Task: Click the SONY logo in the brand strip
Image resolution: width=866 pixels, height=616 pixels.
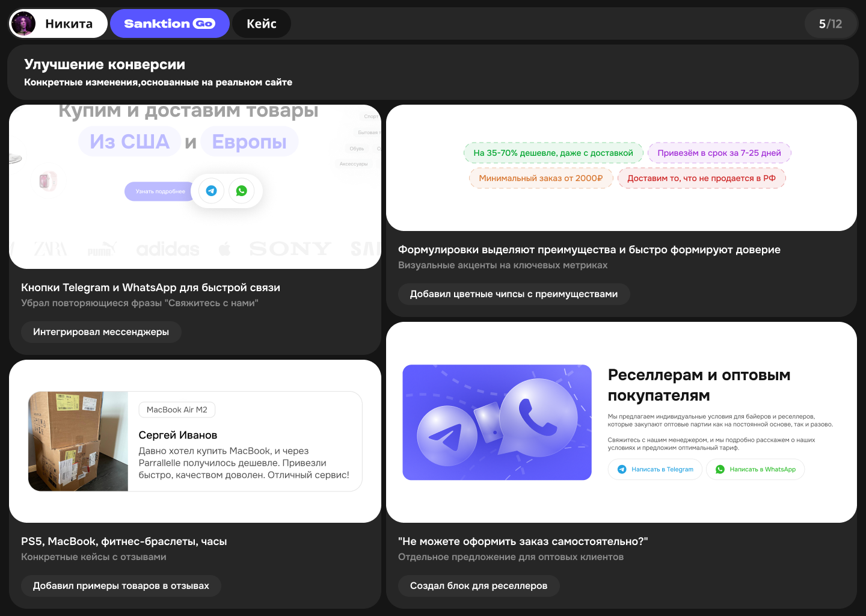Action: click(290, 248)
